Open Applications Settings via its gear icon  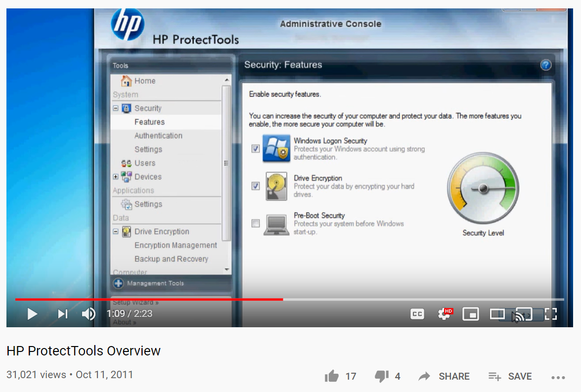[x=127, y=204]
